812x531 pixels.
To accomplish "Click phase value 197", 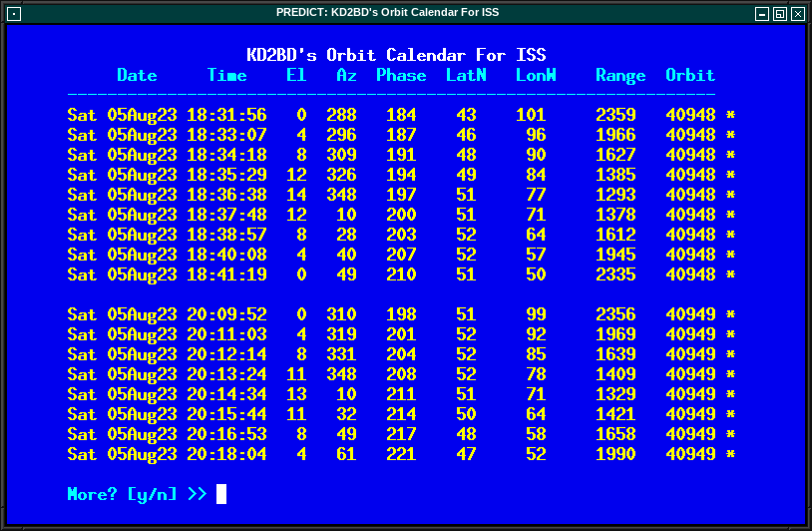I will [401, 195].
